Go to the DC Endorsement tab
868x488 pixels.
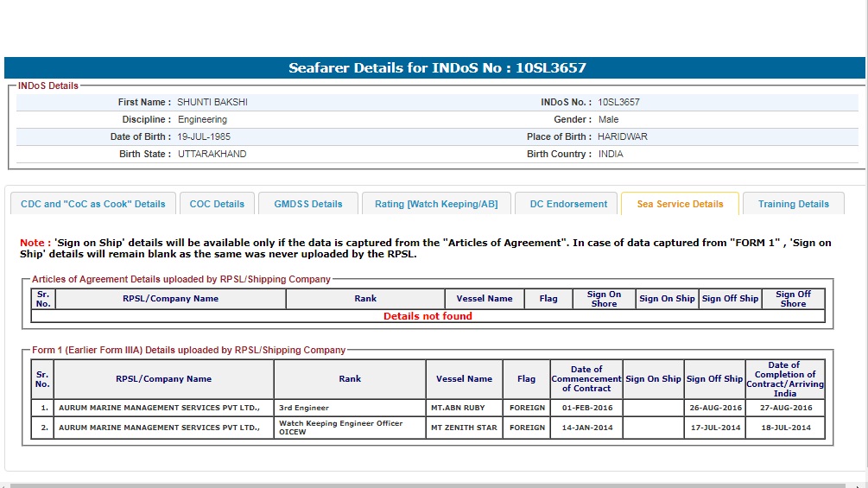568,204
